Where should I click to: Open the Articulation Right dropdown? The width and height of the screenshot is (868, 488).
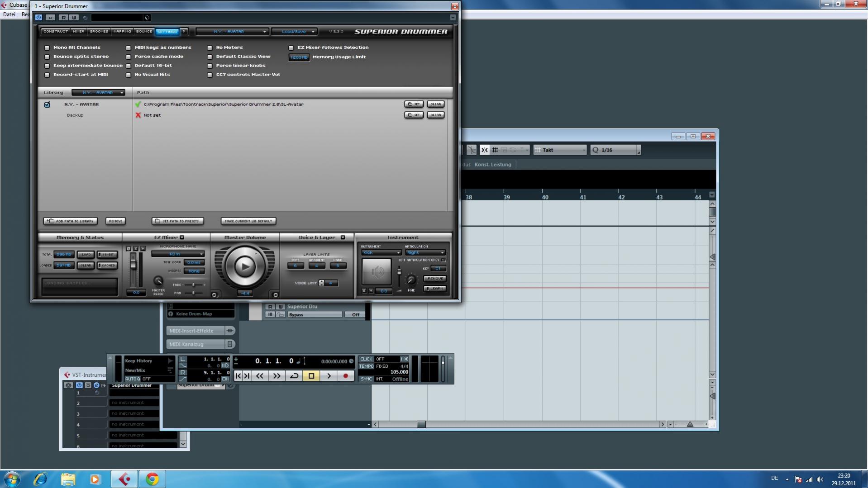click(x=425, y=252)
